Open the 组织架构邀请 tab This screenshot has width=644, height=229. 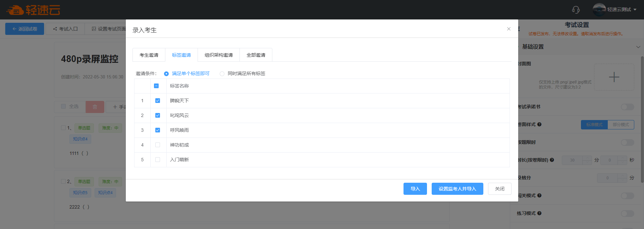click(x=219, y=55)
